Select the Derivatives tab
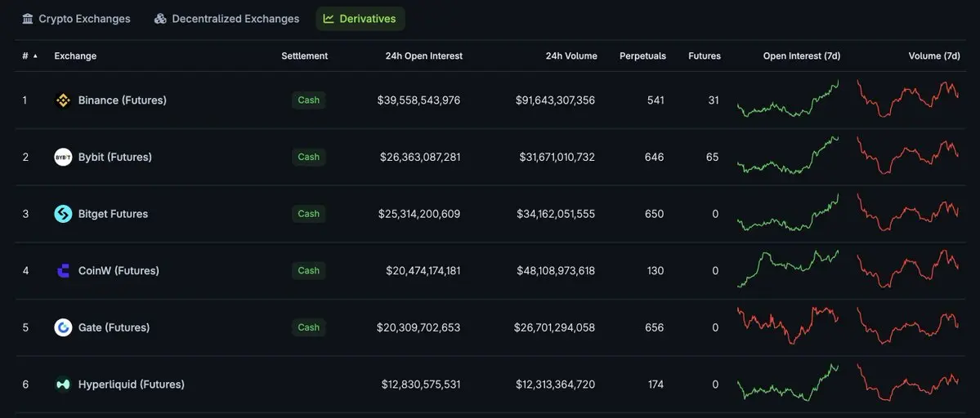The height and width of the screenshot is (418, 980). [360, 19]
